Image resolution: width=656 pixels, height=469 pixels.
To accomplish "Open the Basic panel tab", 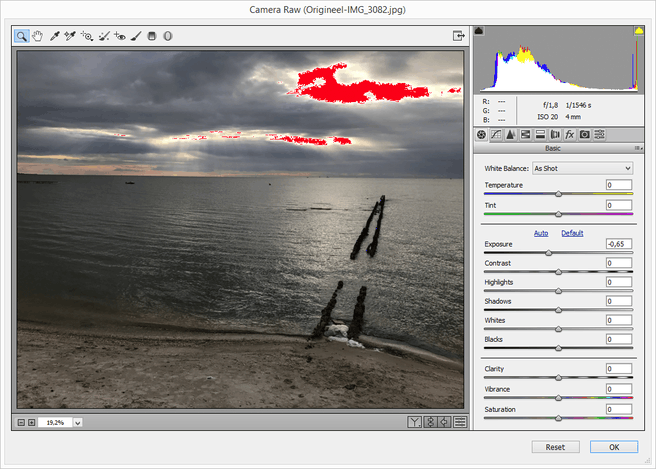I will pos(481,135).
